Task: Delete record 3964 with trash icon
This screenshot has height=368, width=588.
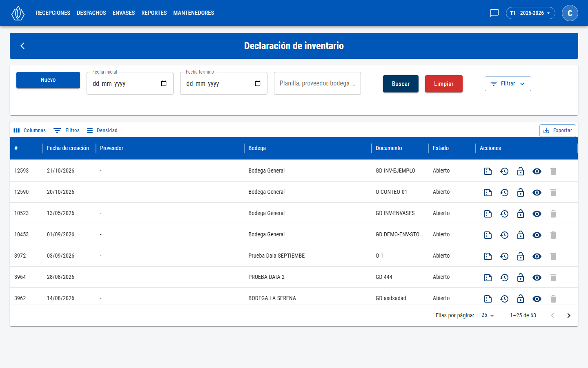Action: 553,278
